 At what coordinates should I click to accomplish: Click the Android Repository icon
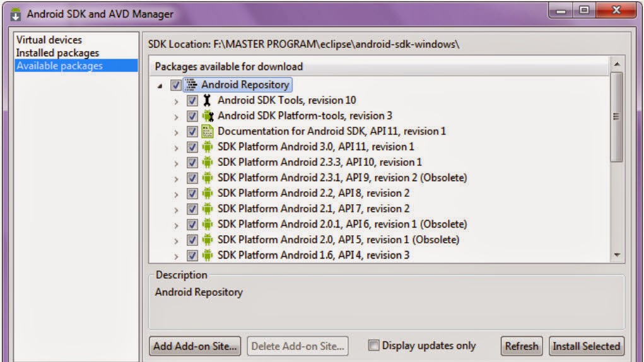coord(191,85)
